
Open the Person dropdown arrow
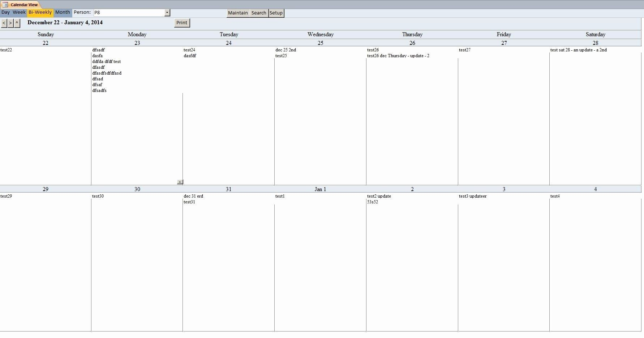click(x=167, y=13)
